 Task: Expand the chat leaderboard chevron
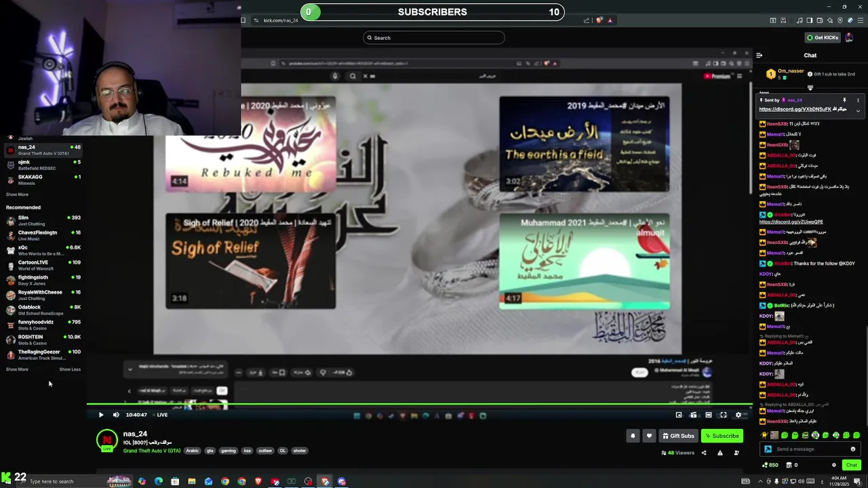coord(810,87)
